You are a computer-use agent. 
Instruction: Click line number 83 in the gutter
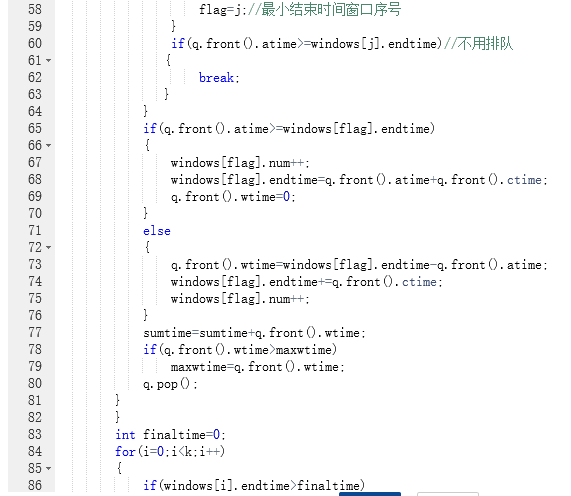pos(35,434)
